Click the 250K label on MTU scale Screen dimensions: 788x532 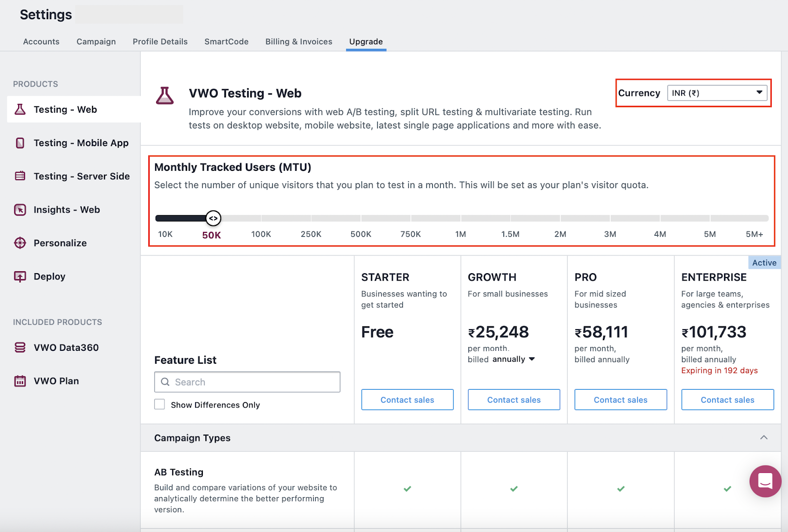(311, 234)
